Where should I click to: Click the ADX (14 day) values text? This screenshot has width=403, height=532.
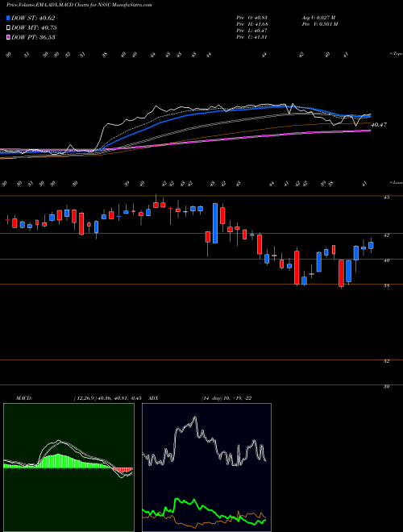point(226,398)
